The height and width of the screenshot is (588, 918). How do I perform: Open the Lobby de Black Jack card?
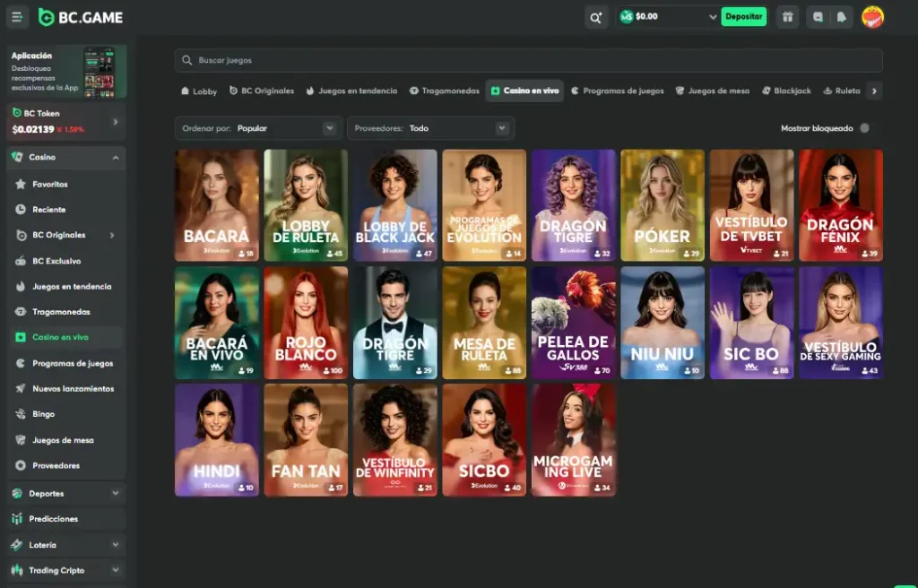click(x=395, y=205)
